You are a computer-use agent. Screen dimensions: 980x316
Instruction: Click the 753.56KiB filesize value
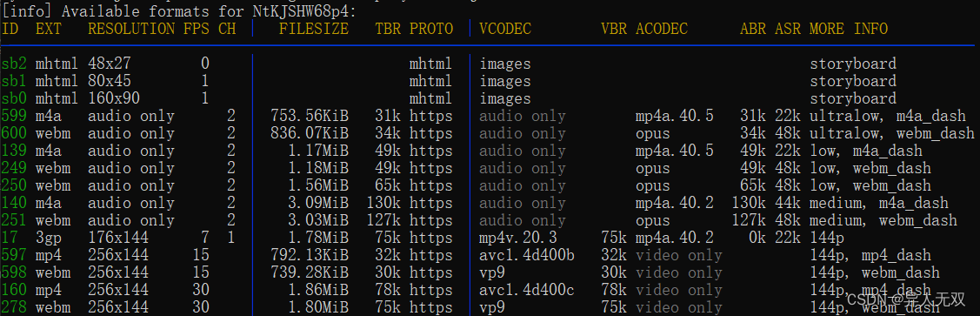click(310, 116)
